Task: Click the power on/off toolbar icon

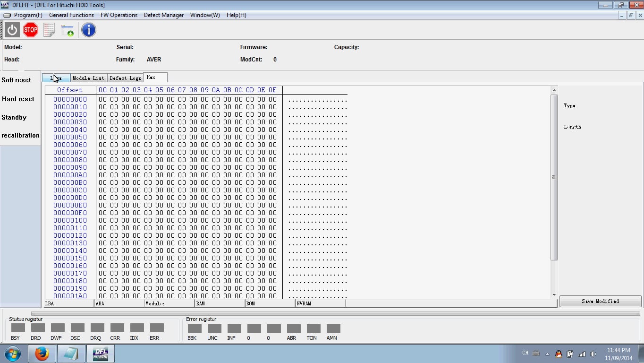Action: 12,30
